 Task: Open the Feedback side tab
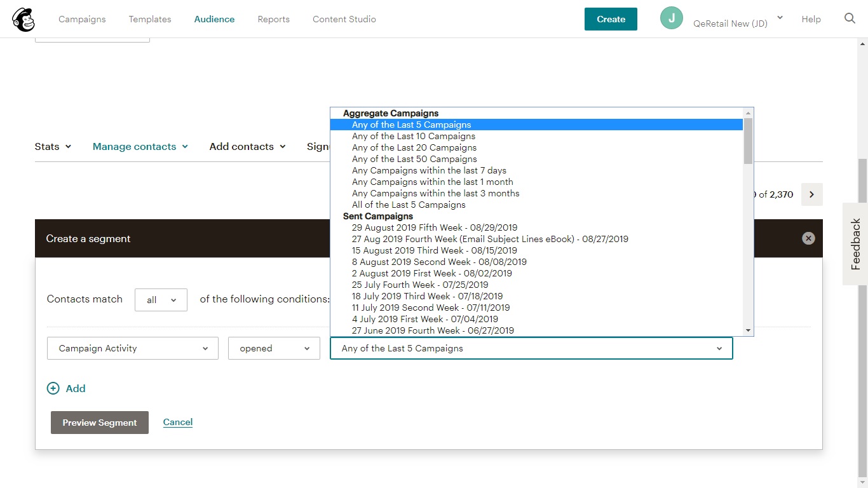[855, 244]
